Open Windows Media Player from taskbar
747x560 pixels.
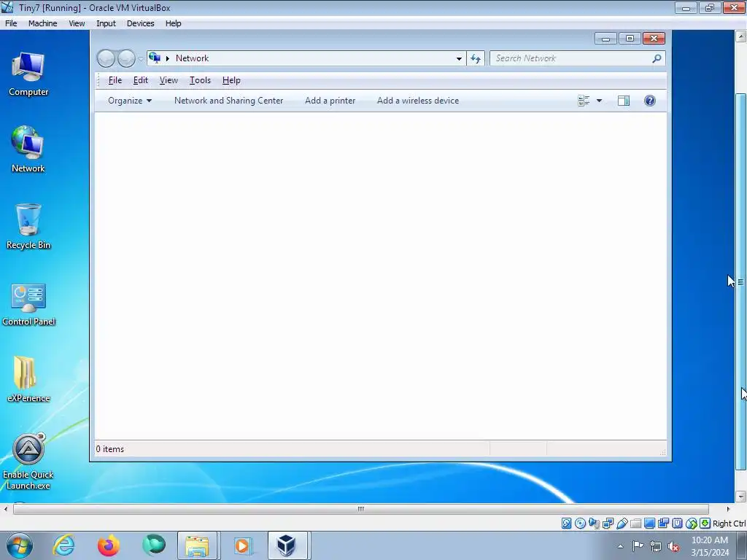(x=242, y=545)
